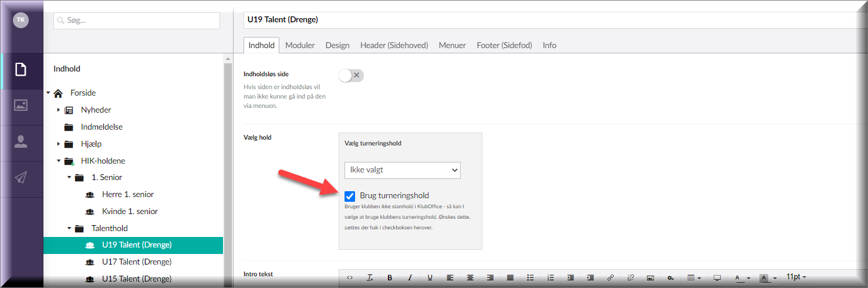
Task: Open the Indhold (content) section in left sidebar
Action: coord(21,70)
